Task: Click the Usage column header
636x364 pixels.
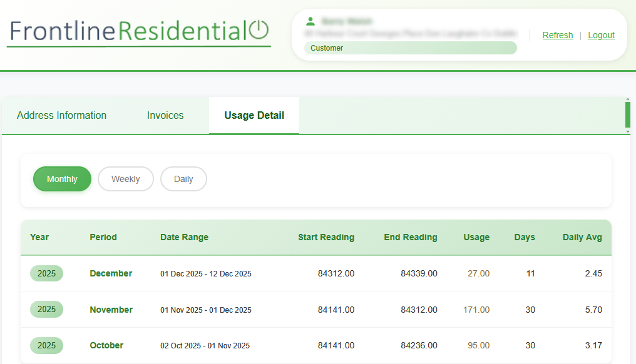Action: point(476,237)
